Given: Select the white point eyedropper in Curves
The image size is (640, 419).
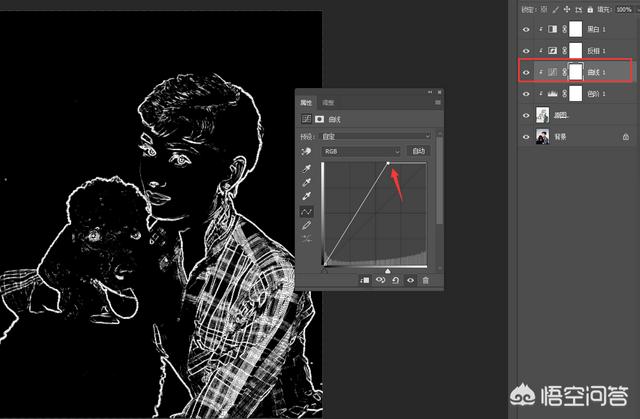Looking at the screenshot, I should 307,197.
